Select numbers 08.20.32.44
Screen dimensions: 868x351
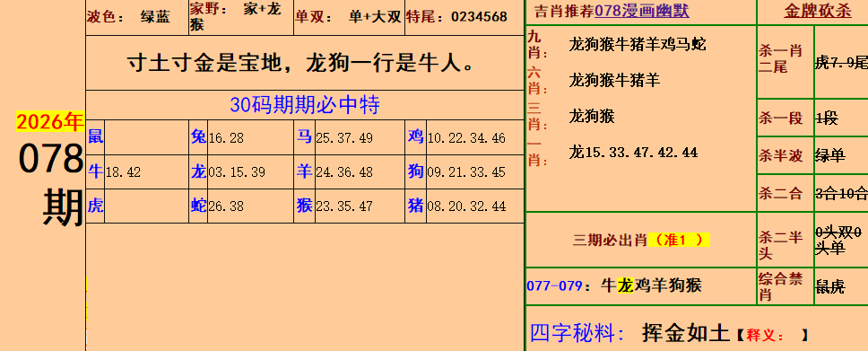466,206
